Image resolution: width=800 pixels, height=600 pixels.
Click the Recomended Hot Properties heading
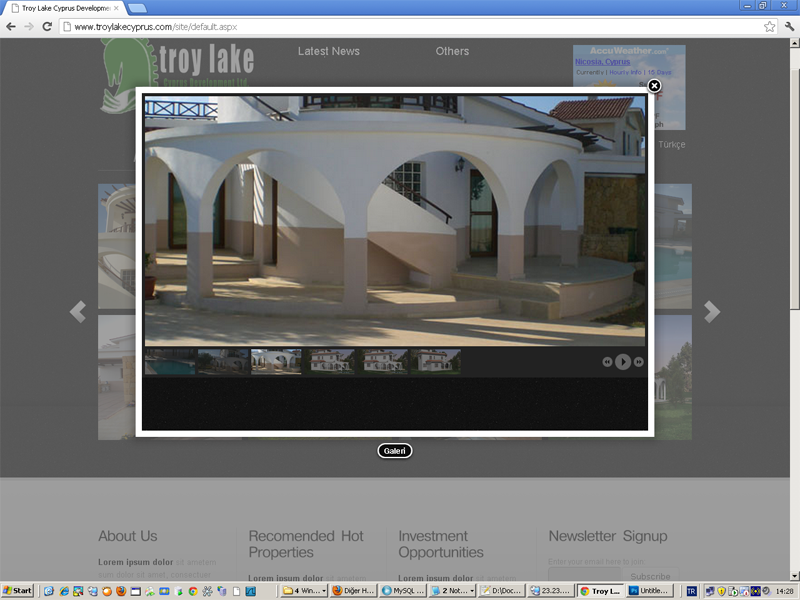pyautogui.click(x=306, y=544)
